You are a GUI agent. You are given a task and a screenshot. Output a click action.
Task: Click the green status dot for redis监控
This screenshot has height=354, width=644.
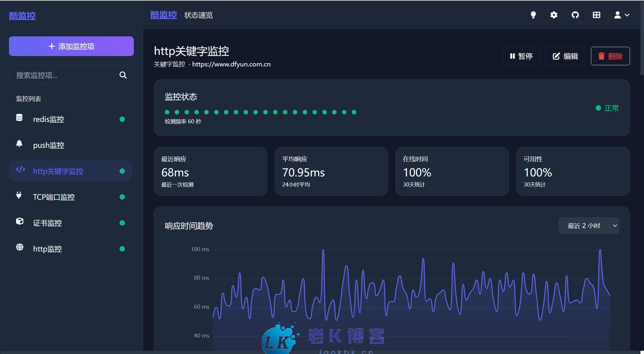122,119
